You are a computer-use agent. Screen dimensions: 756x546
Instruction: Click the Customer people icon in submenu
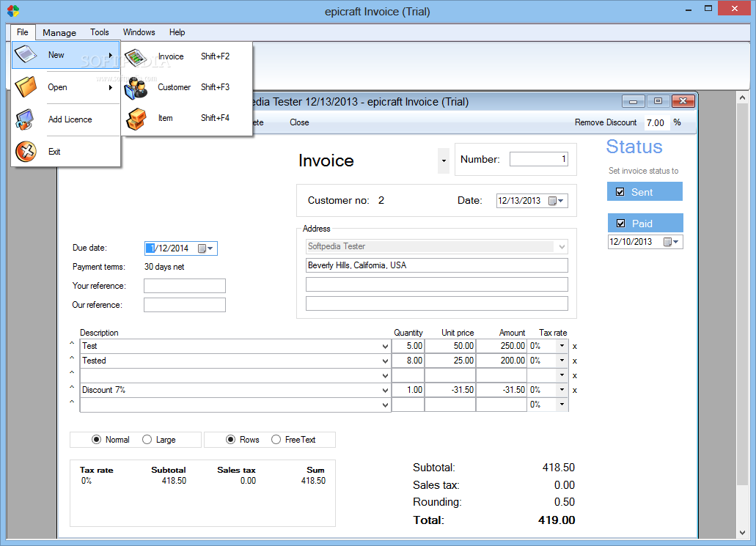(x=136, y=88)
